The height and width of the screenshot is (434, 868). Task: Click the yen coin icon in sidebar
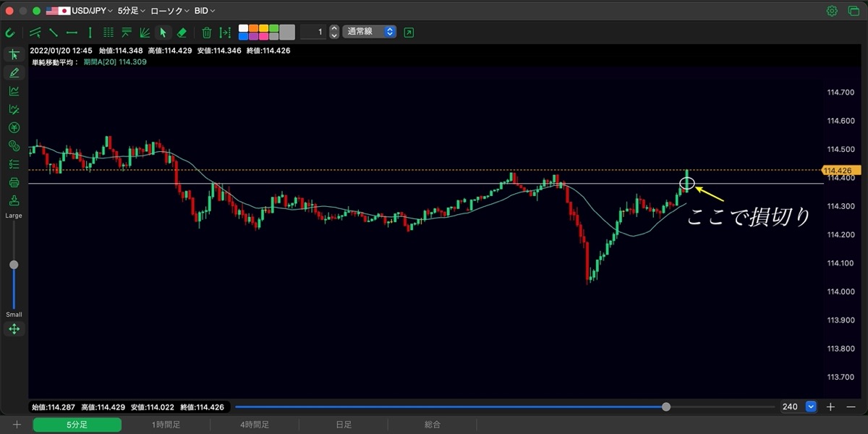pyautogui.click(x=14, y=127)
